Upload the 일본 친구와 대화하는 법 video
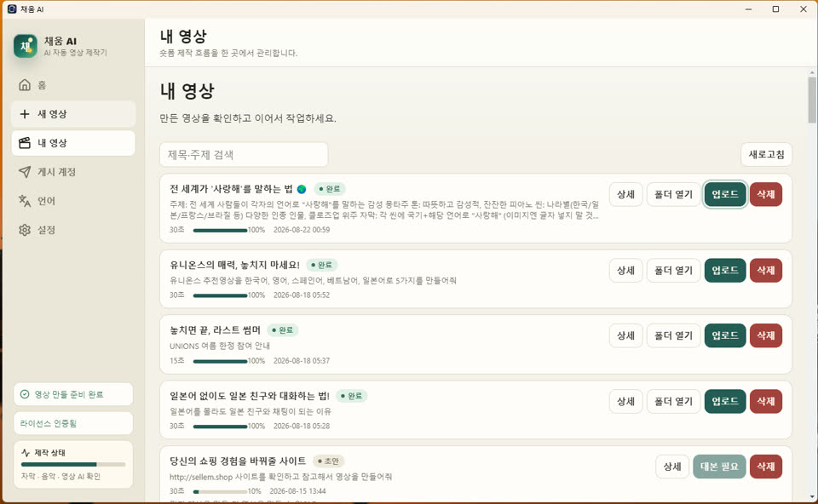The width and height of the screenshot is (818, 504). point(725,401)
